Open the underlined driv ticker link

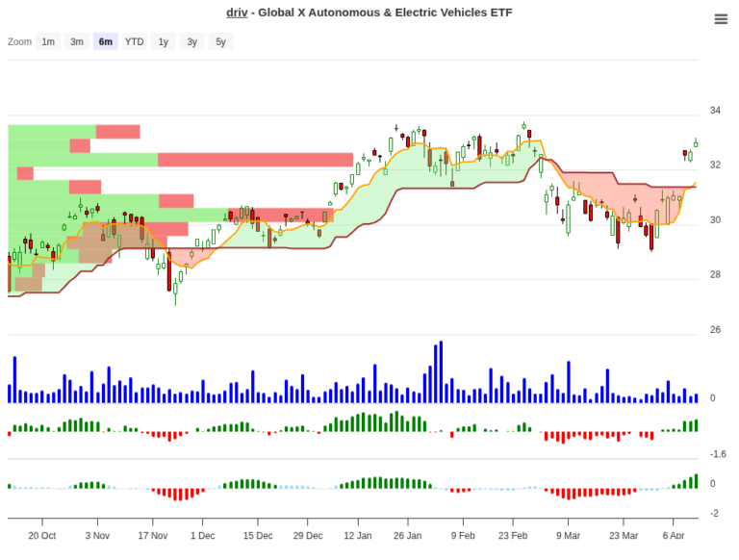coord(237,13)
